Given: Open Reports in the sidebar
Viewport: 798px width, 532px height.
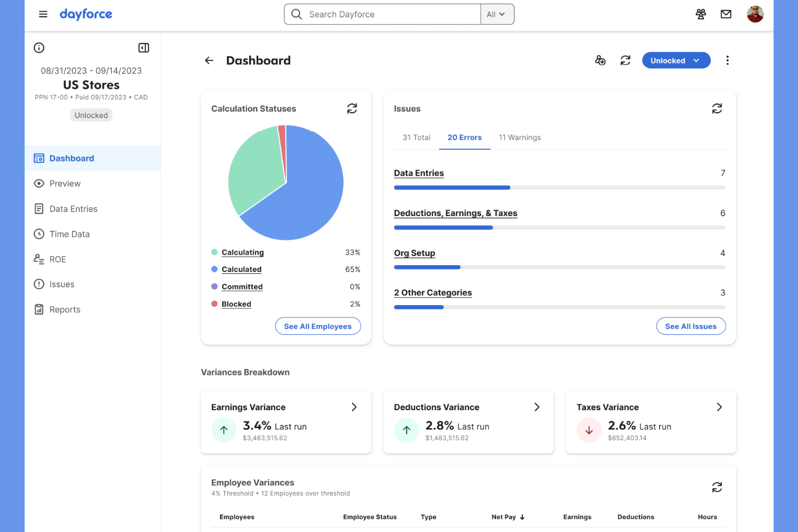Looking at the screenshot, I should (x=93, y=309).
